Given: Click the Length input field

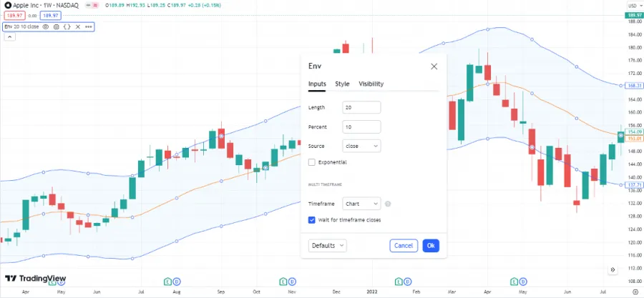Looking at the screenshot, I should [x=361, y=107].
